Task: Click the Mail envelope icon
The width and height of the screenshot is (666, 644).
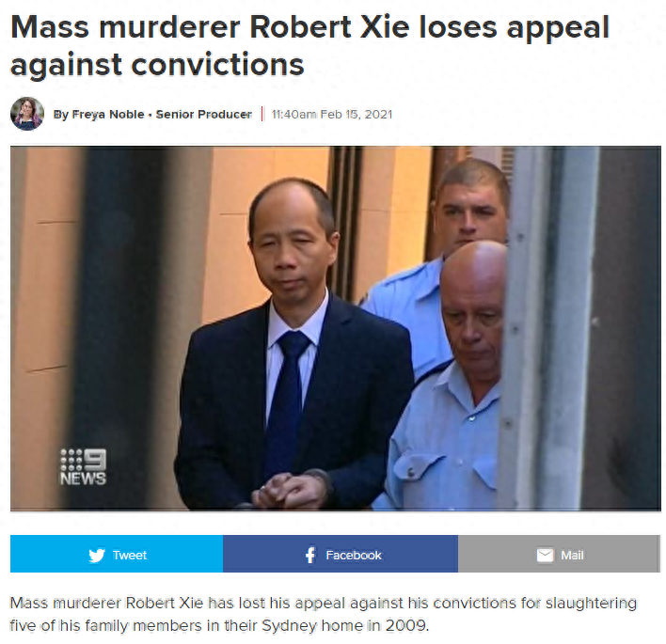Action: pyautogui.click(x=545, y=555)
